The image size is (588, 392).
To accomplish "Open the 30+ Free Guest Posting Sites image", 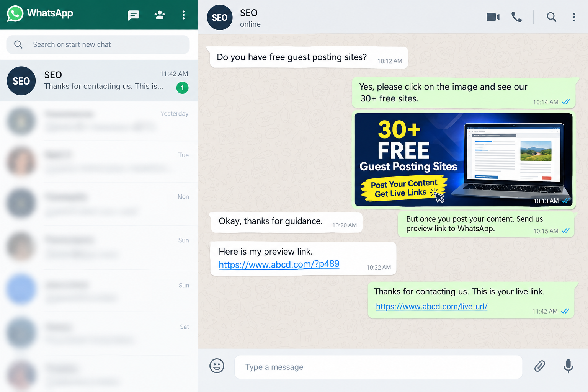I will 464,160.
